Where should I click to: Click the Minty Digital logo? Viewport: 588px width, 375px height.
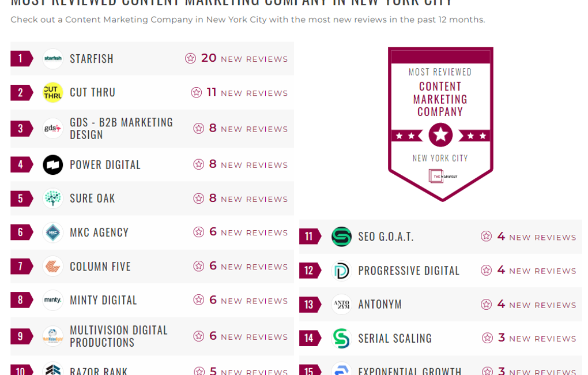tap(53, 301)
